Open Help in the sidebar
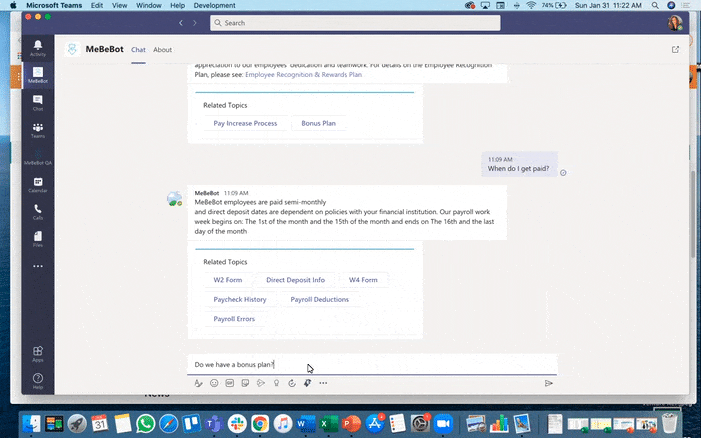701x438 pixels. tap(38, 381)
